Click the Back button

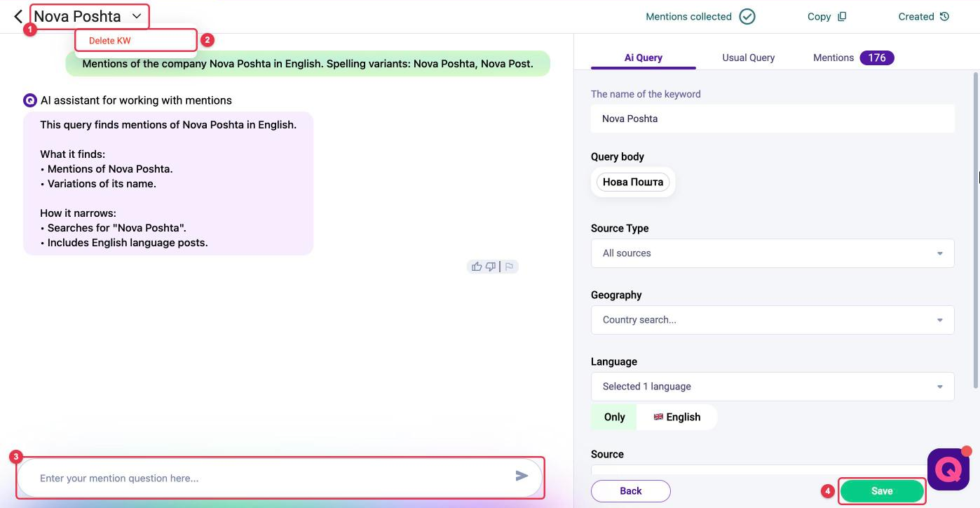(631, 491)
